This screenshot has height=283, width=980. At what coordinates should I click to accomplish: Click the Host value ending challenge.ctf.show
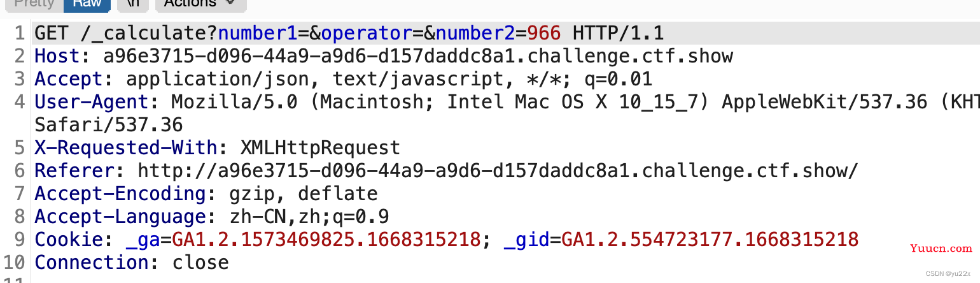click(418, 56)
